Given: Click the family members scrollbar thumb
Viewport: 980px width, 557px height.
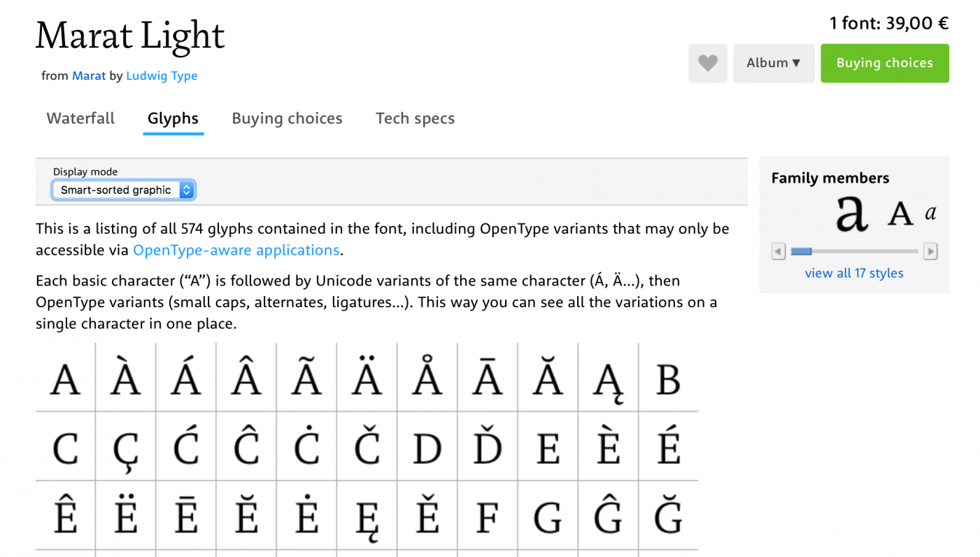Looking at the screenshot, I should [x=801, y=251].
